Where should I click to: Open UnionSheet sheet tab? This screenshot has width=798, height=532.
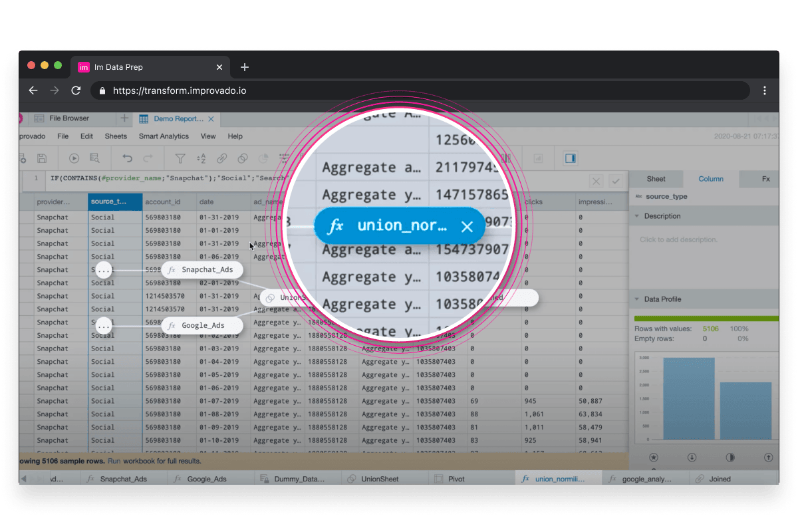[381, 479]
